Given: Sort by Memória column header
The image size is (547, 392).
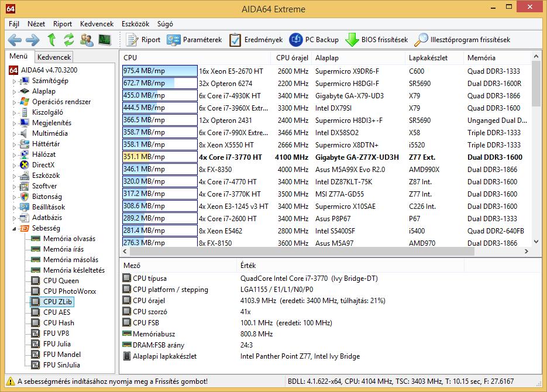Looking at the screenshot, I should (497, 58).
